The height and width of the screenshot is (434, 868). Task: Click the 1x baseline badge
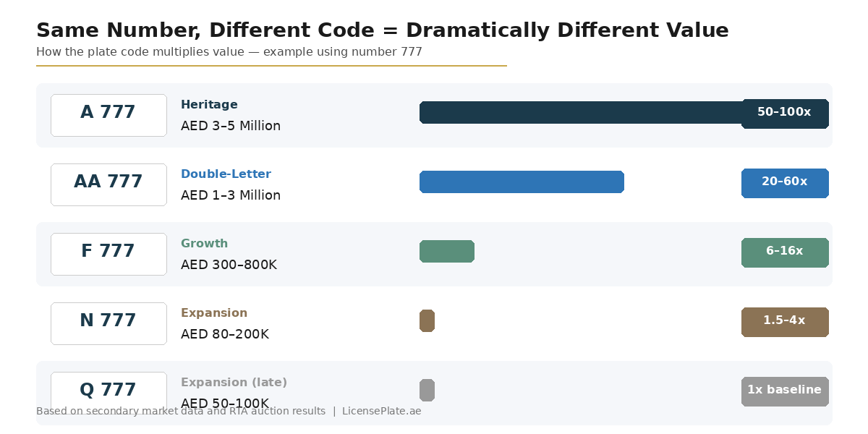tap(785, 391)
